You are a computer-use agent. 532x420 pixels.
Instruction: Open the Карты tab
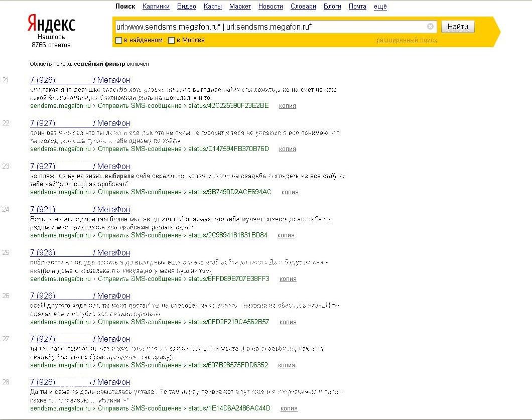coord(213,7)
